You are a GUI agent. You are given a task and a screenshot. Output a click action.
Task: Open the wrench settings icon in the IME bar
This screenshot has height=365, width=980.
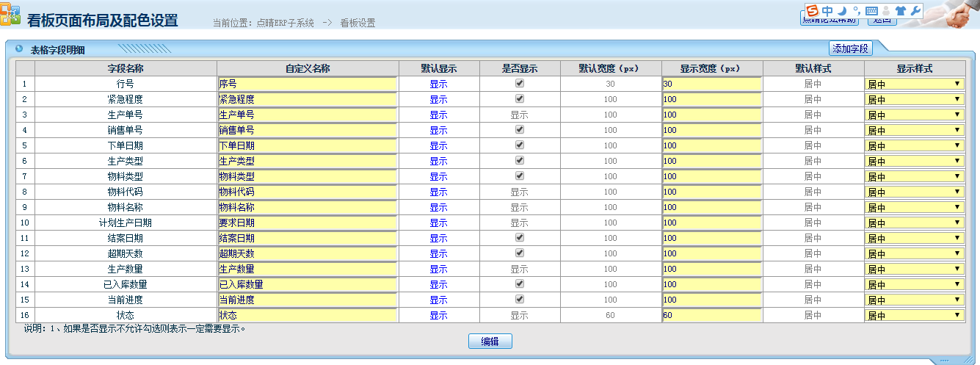(x=915, y=11)
